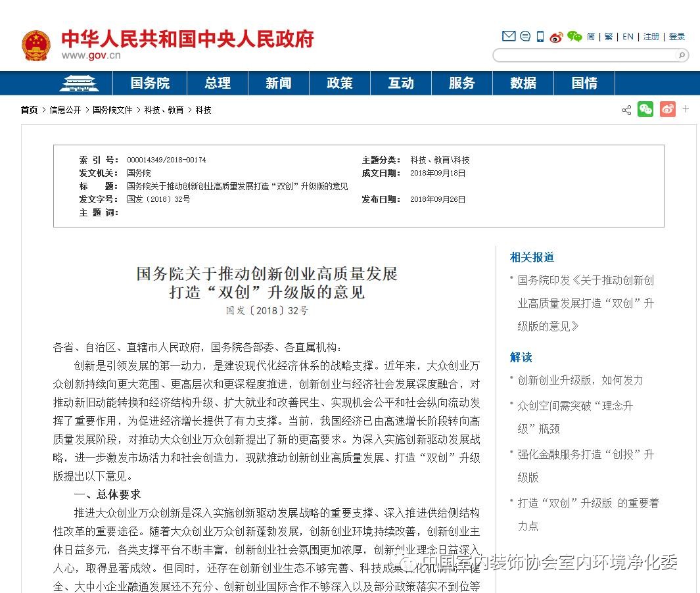Open the share icon above the sidebar
Image resolution: width=700 pixels, height=593 pixels.
(626, 110)
